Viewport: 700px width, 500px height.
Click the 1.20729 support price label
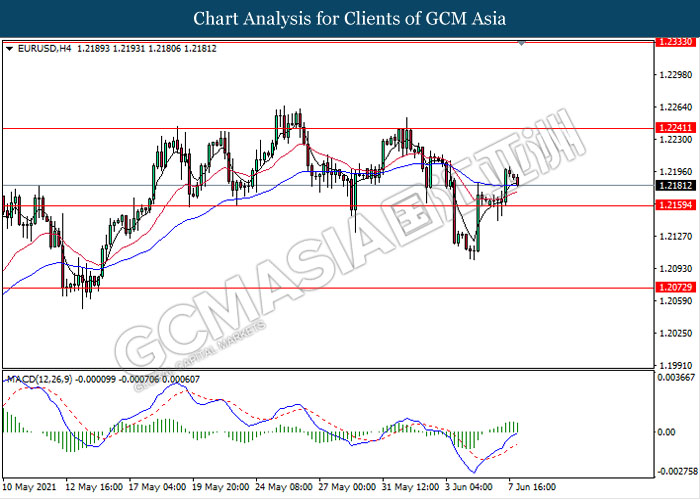(x=675, y=287)
